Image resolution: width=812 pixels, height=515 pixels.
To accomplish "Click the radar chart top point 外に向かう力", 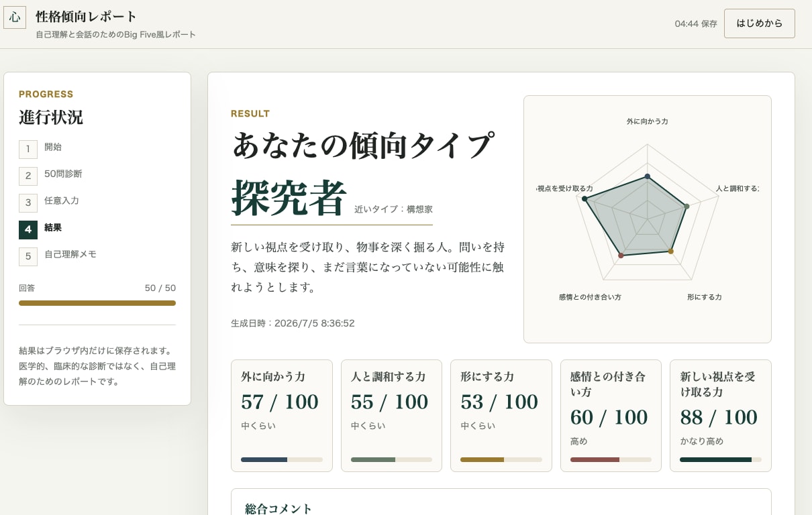I will (x=648, y=176).
